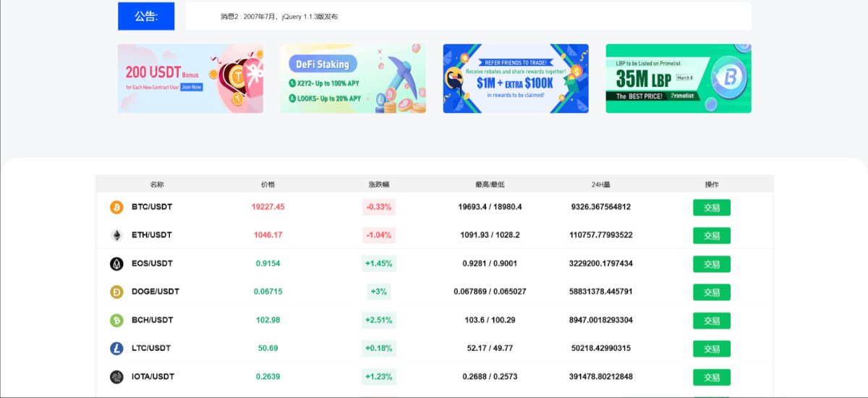Click the 交易 button for EOS/USDT
868x398 pixels.
712,263
